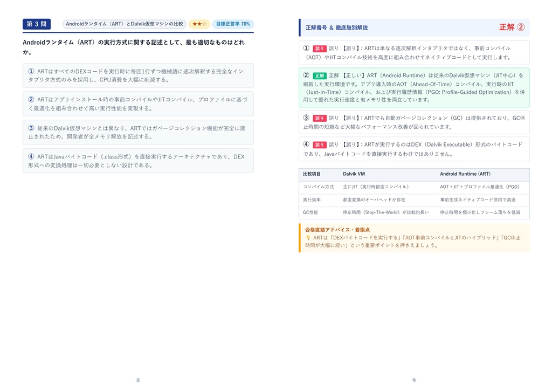Click the 停止時間（Stop-The-World）が比較的長い cell

[x=386, y=212]
